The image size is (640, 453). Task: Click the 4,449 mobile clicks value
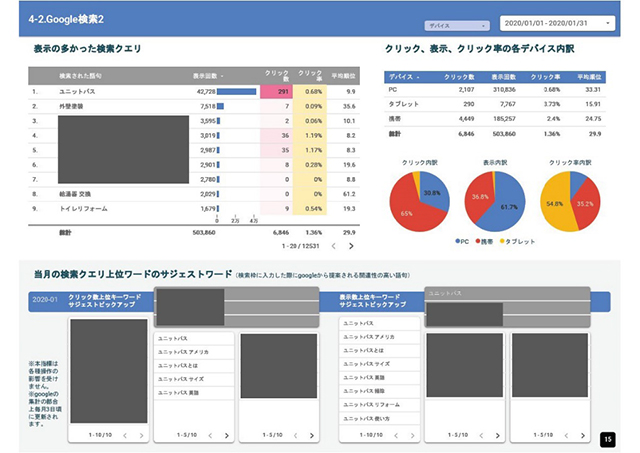466,119
